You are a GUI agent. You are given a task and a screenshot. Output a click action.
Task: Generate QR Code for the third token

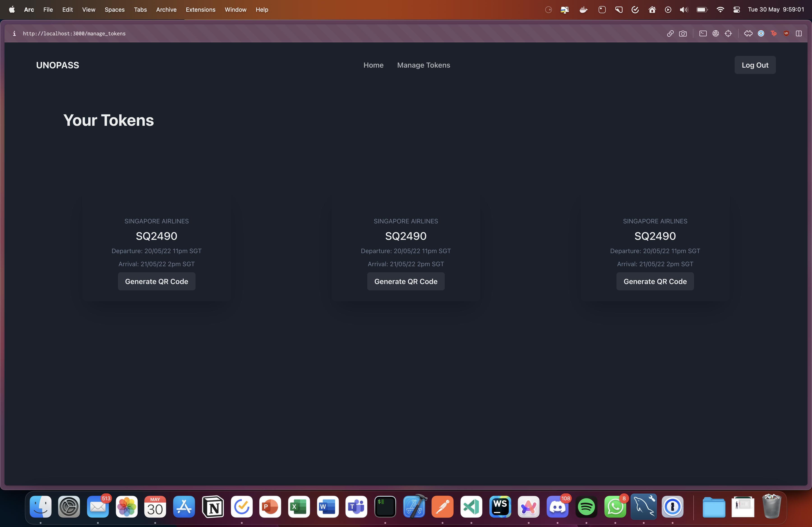(655, 281)
